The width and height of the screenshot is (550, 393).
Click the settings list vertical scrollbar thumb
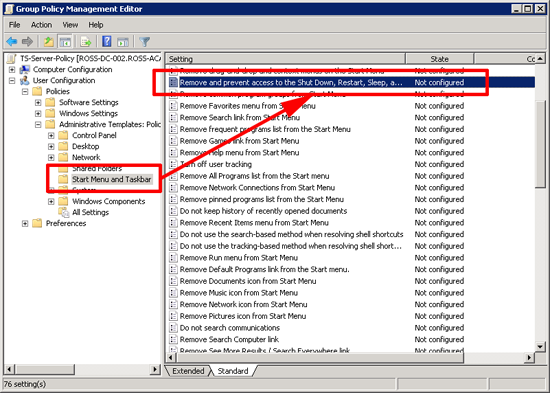click(x=540, y=145)
